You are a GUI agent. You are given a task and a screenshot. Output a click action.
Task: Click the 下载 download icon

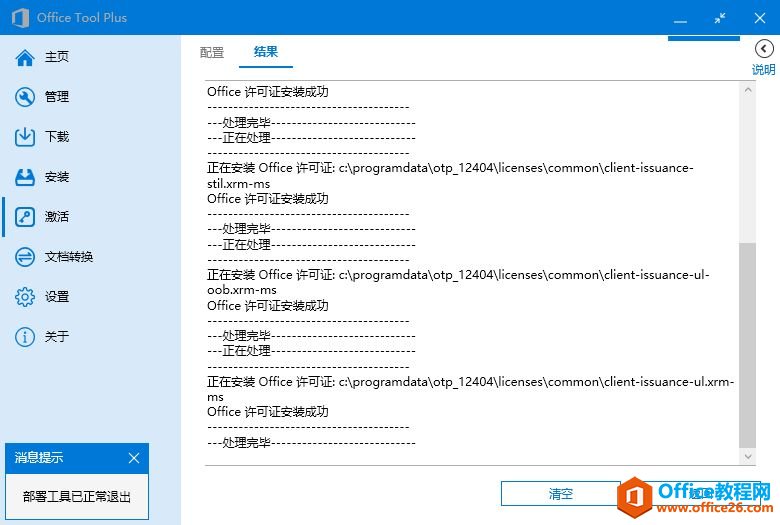coord(25,137)
